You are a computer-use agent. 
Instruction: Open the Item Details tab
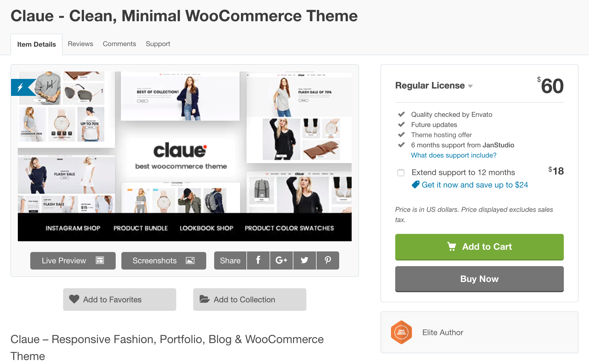36,44
